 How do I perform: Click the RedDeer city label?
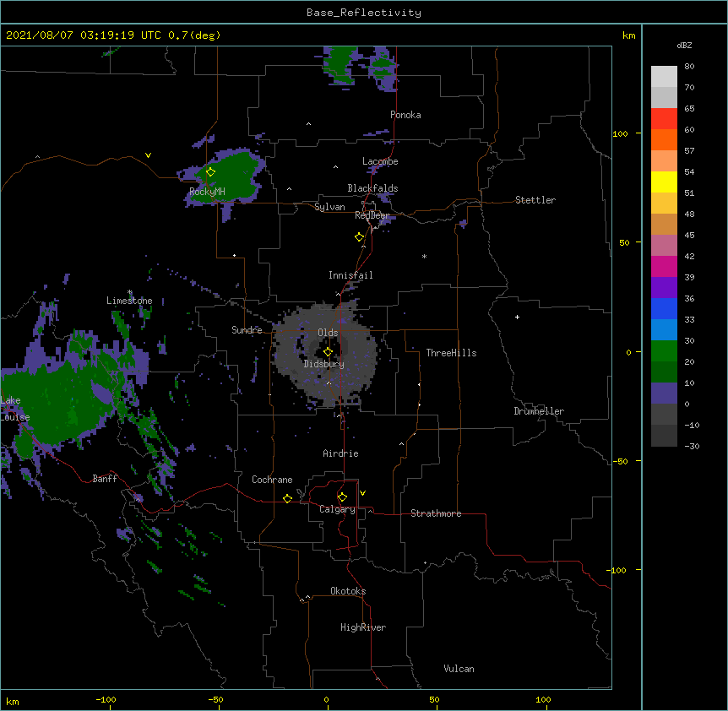[x=372, y=214]
